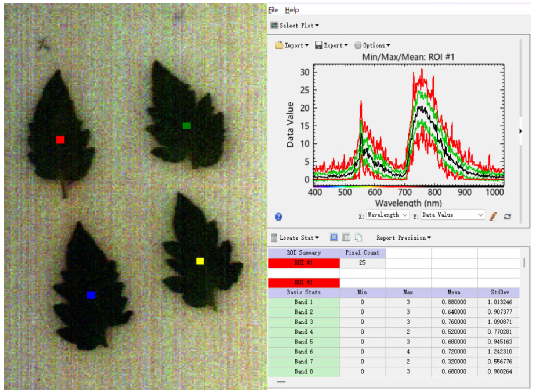Click the calculator icon beside Locate Stat

pyautogui.click(x=274, y=238)
